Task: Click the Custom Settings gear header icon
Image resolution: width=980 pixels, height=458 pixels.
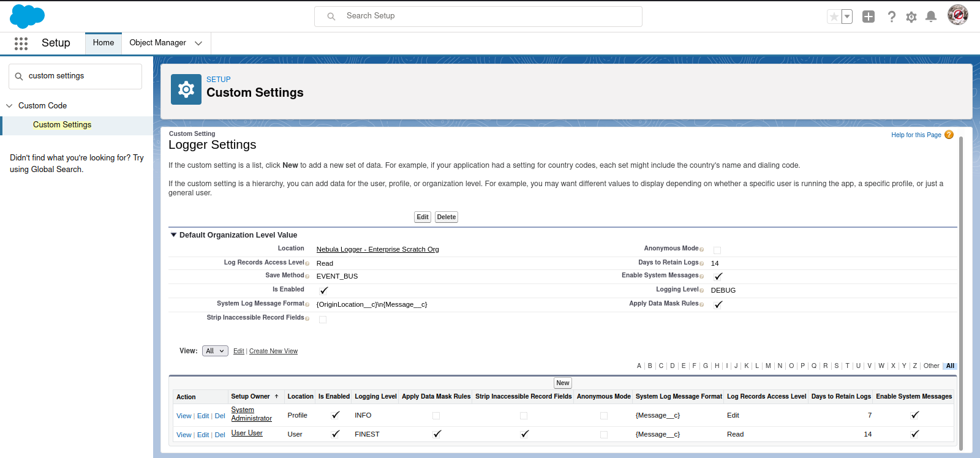Action: (186, 89)
